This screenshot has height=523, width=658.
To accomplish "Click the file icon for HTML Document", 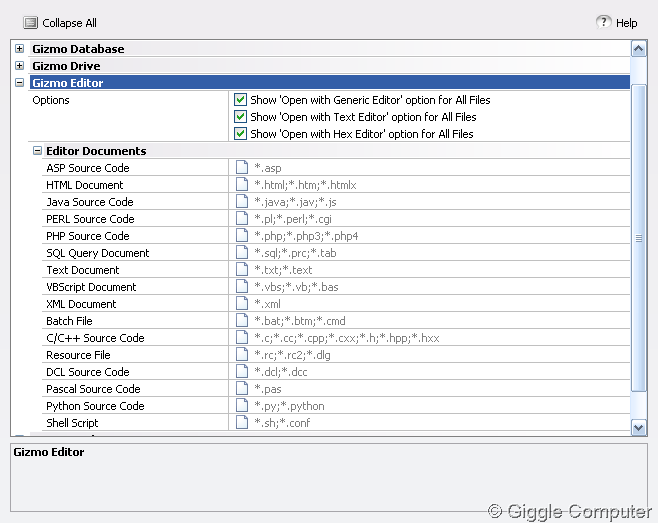I will (242, 184).
